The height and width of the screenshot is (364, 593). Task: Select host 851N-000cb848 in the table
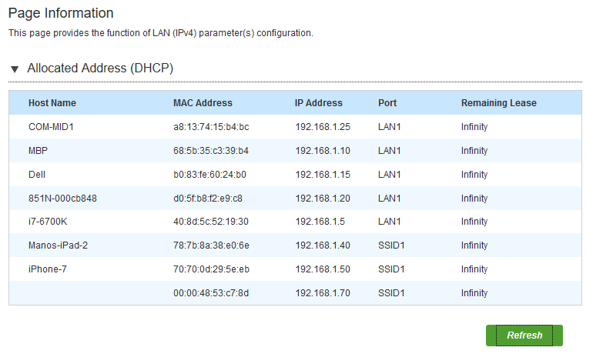(62, 198)
